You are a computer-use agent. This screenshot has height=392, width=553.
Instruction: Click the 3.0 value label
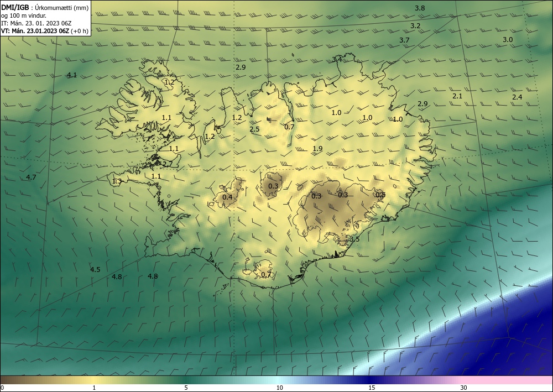coord(508,40)
